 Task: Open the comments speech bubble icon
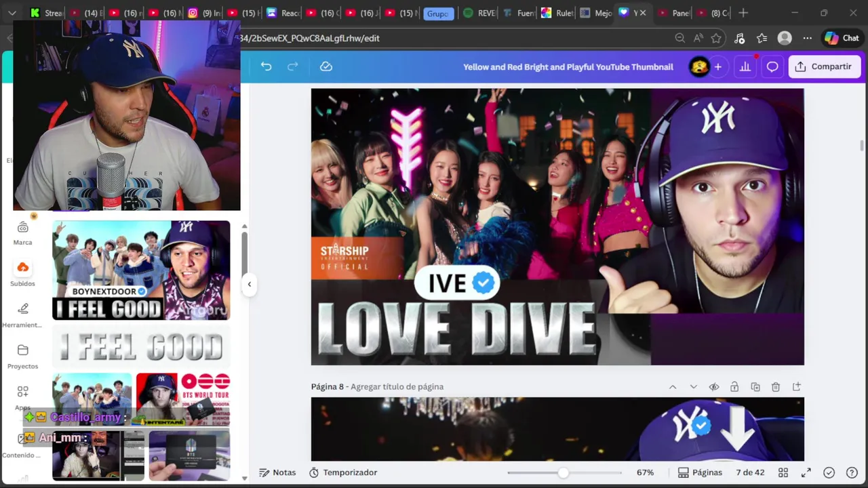772,66
